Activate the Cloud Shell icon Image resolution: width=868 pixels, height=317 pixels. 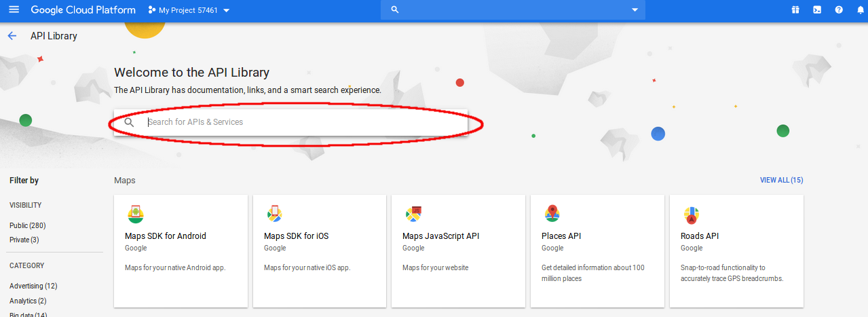coord(817,10)
